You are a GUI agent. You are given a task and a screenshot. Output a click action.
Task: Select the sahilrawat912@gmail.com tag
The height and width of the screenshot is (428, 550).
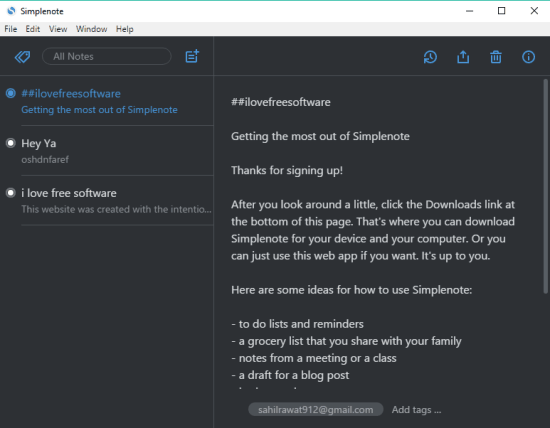click(316, 409)
